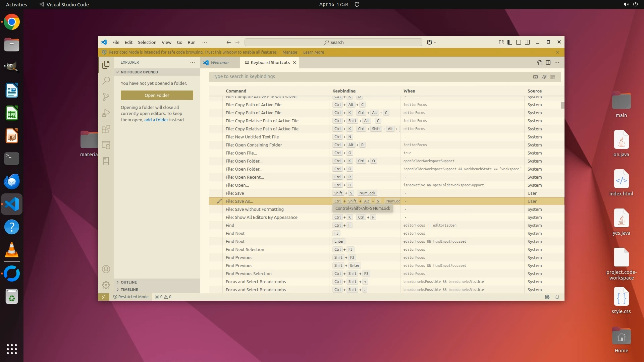Collapse the NO FOLDER OPENED section
Screen dimensions: 644x362
point(139,72)
